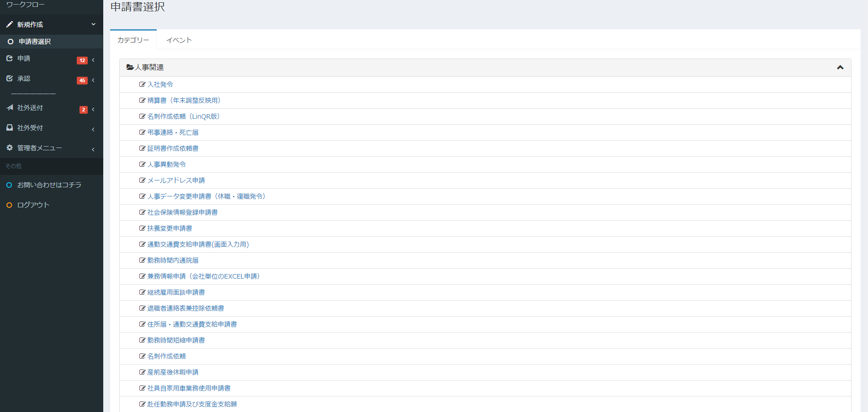
Task: Click the 承認 checkmark icon in sidebar
Action: [x=10, y=79]
